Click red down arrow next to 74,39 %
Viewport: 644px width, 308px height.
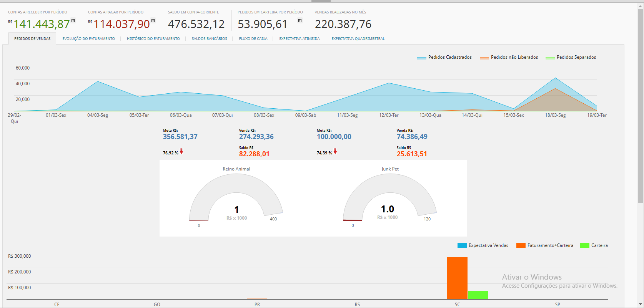[x=335, y=152]
